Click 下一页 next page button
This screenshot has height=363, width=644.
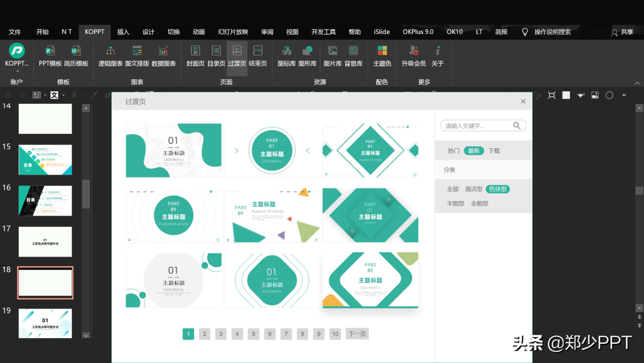357,334
